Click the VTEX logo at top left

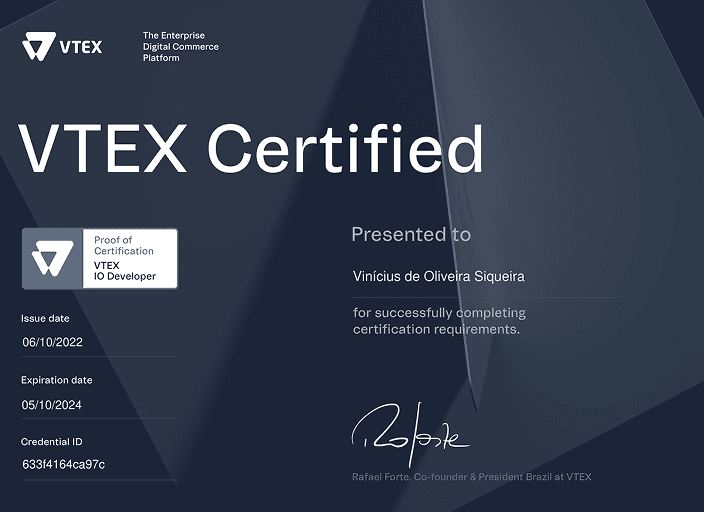[62, 46]
